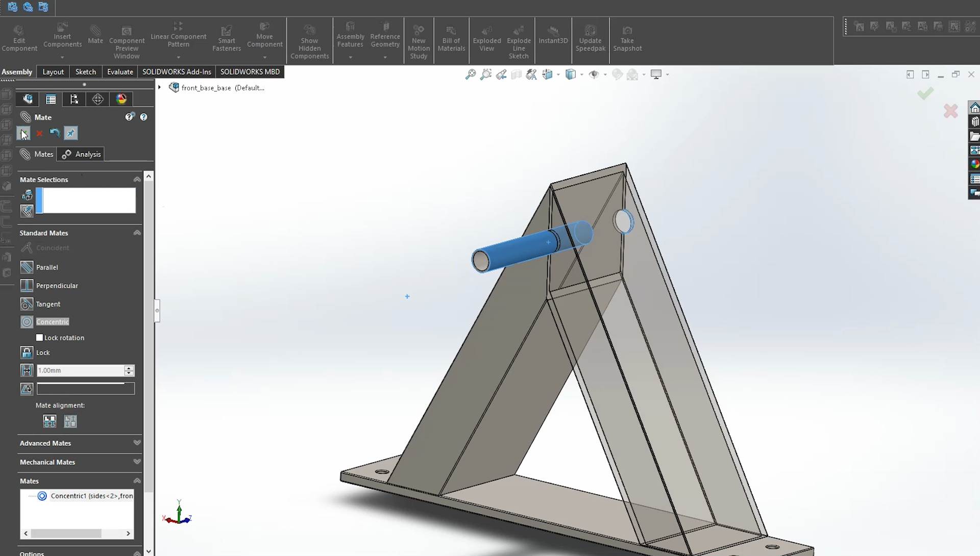Viewport: 980px width, 556px height.
Task: Click Insert Components tool
Action: click(62, 36)
